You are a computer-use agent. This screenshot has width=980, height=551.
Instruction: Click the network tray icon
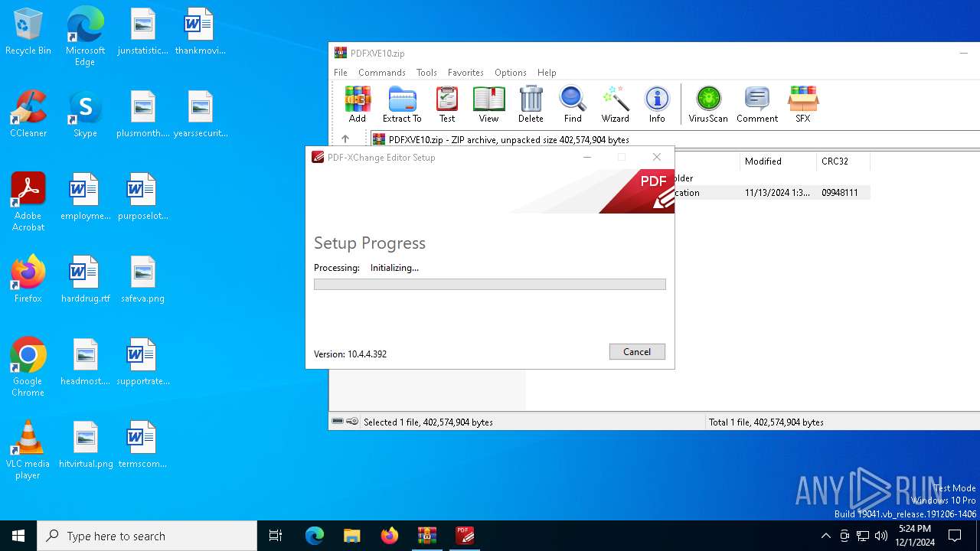863,536
